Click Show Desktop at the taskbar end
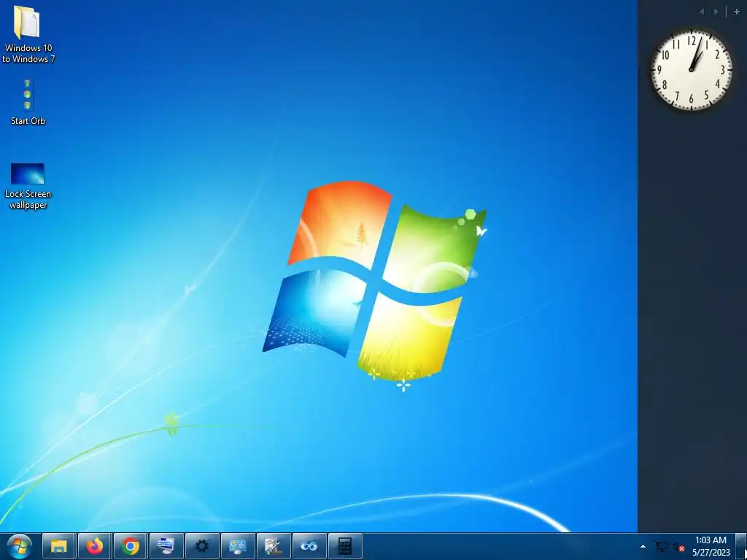This screenshot has height=560, width=747. [x=741, y=546]
